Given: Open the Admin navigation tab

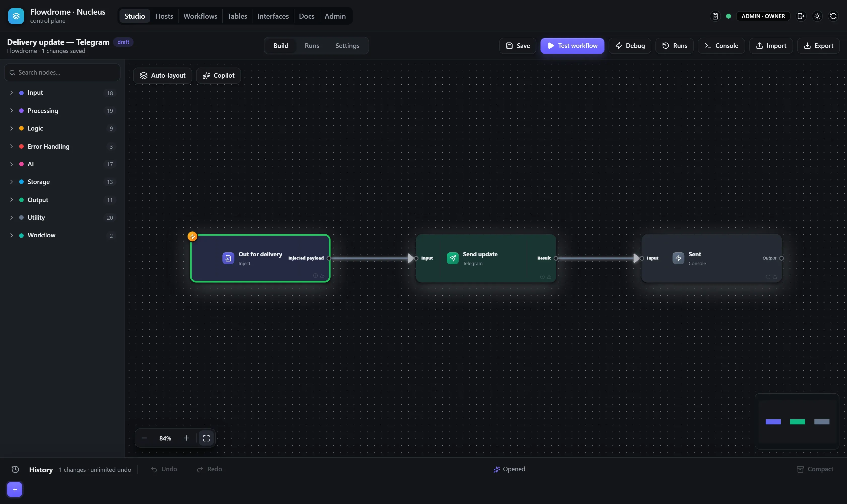Looking at the screenshot, I should click(335, 16).
